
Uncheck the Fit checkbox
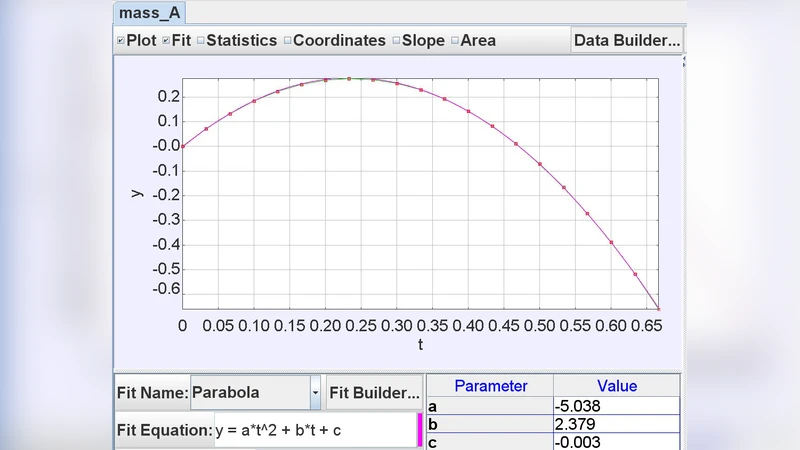click(x=166, y=41)
